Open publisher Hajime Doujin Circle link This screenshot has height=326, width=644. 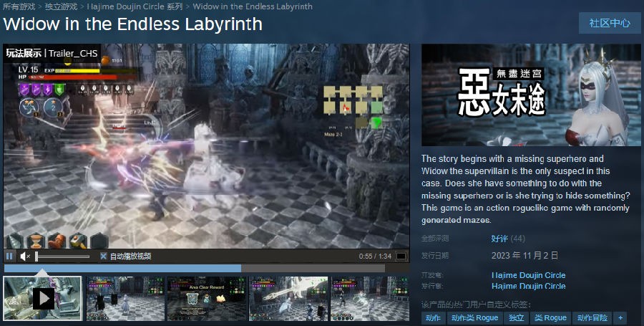point(528,286)
